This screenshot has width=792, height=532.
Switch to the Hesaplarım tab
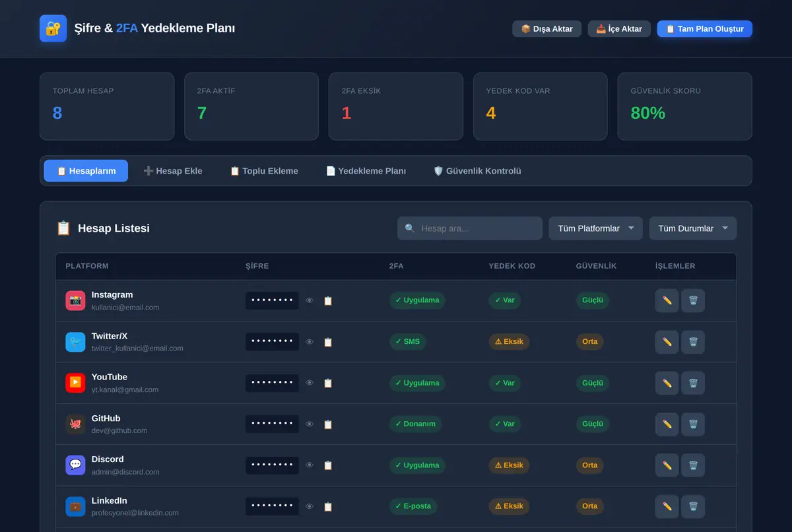pyautogui.click(x=86, y=171)
